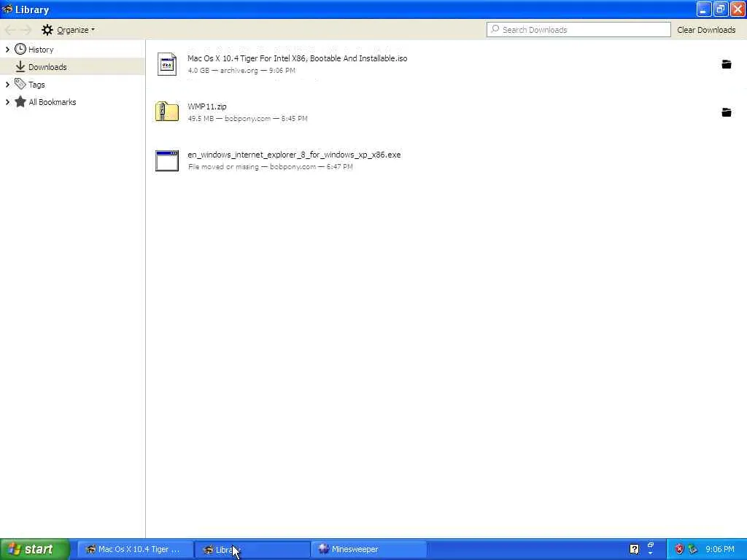Click the 9:06 PM system clock
747x560 pixels.
tap(720, 549)
